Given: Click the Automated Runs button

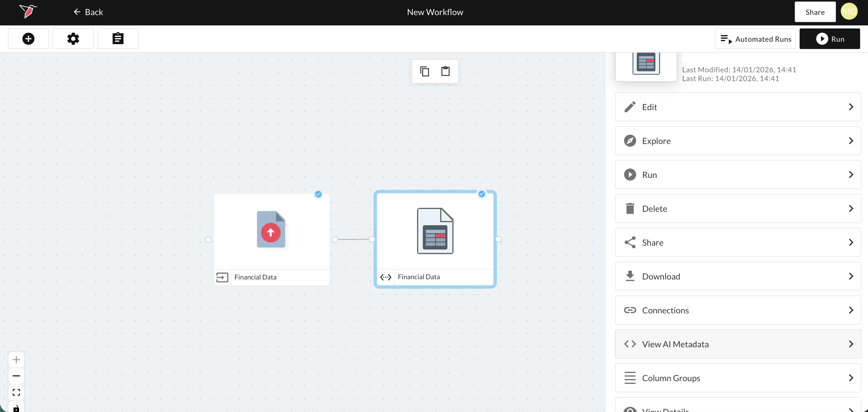Looking at the screenshot, I should point(755,39).
